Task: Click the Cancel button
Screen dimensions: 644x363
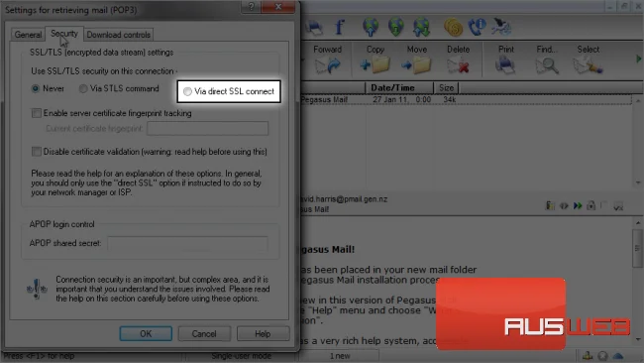Action: [204, 333]
